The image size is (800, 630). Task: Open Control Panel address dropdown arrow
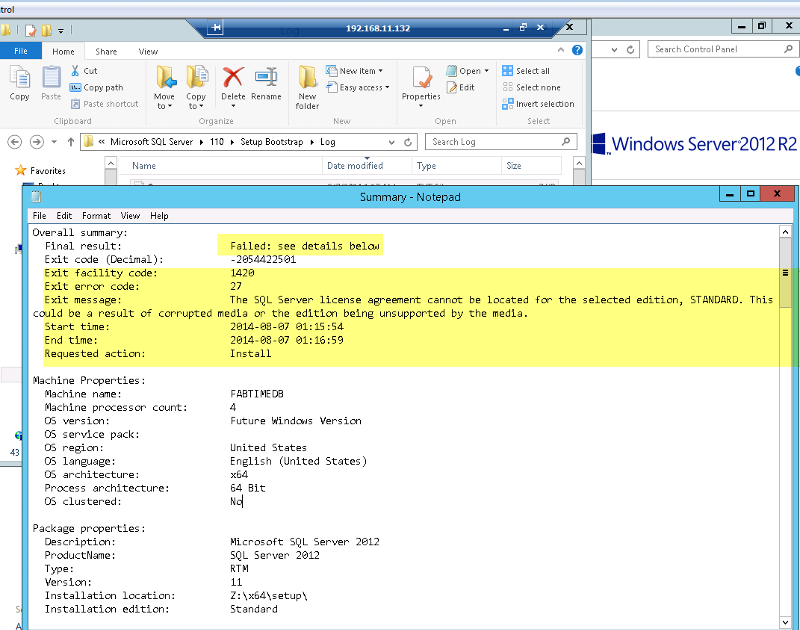[x=615, y=49]
